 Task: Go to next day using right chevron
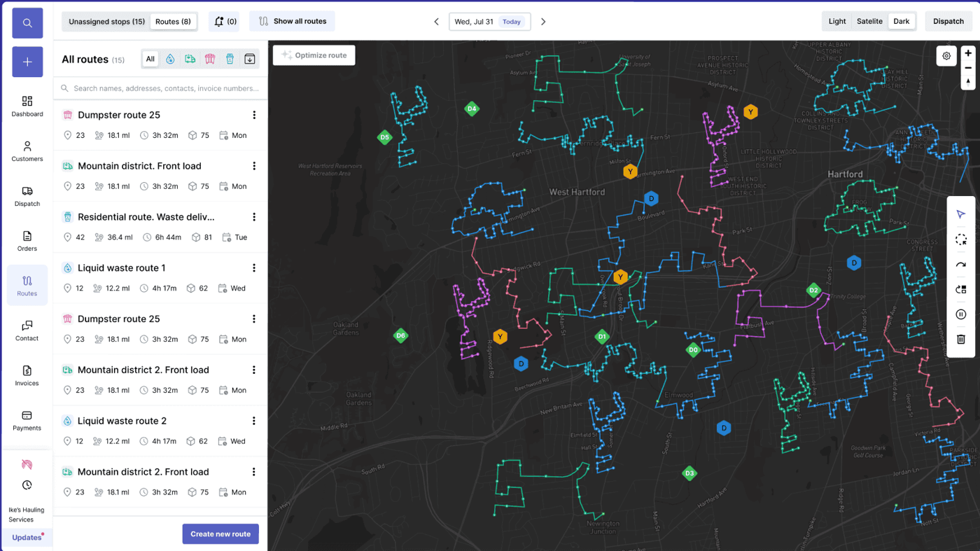click(x=543, y=22)
